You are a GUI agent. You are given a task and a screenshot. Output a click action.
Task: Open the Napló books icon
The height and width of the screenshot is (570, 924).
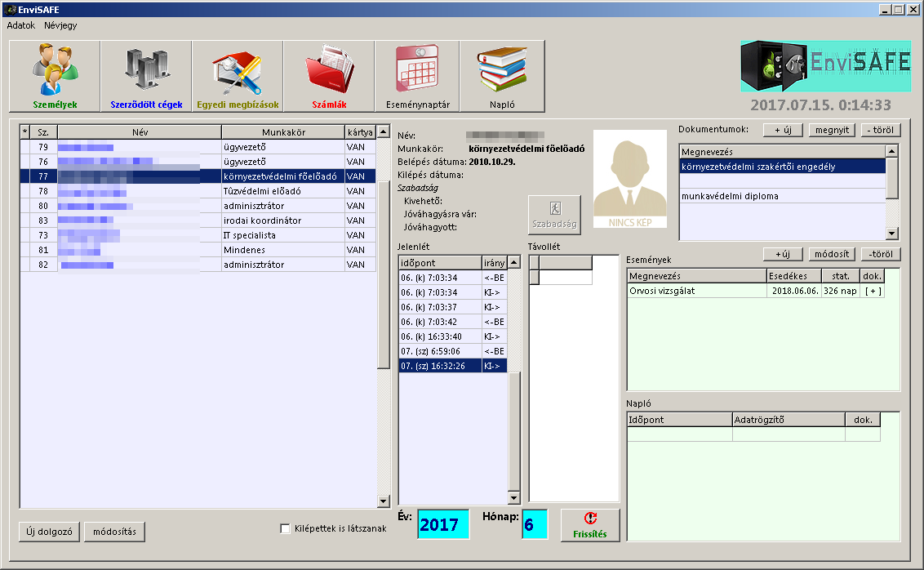502,77
